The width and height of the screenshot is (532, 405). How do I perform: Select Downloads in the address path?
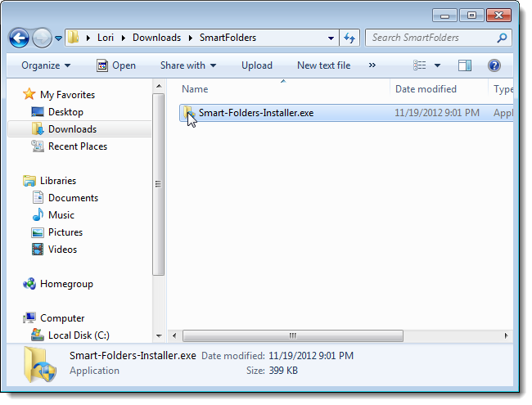(x=156, y=38)
